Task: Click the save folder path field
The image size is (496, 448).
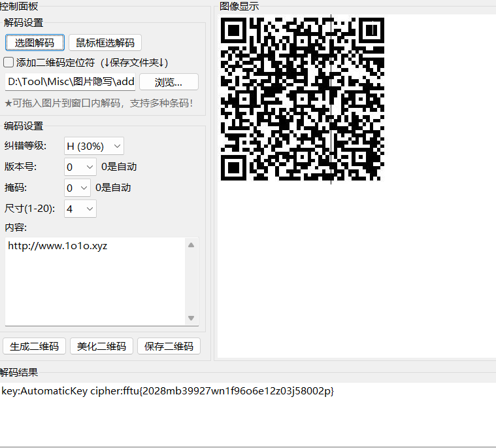Action: (x=70, y=82)
